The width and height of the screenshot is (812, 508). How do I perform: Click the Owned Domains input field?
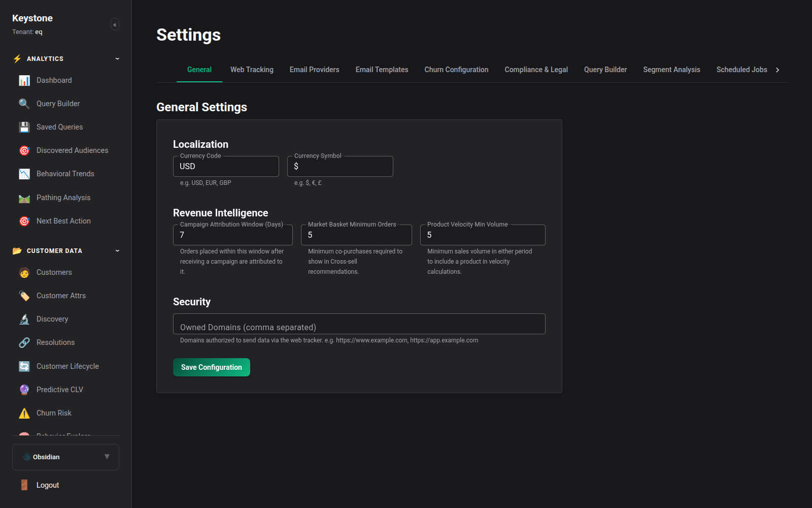pyautogui.click(x=359, y=324)
